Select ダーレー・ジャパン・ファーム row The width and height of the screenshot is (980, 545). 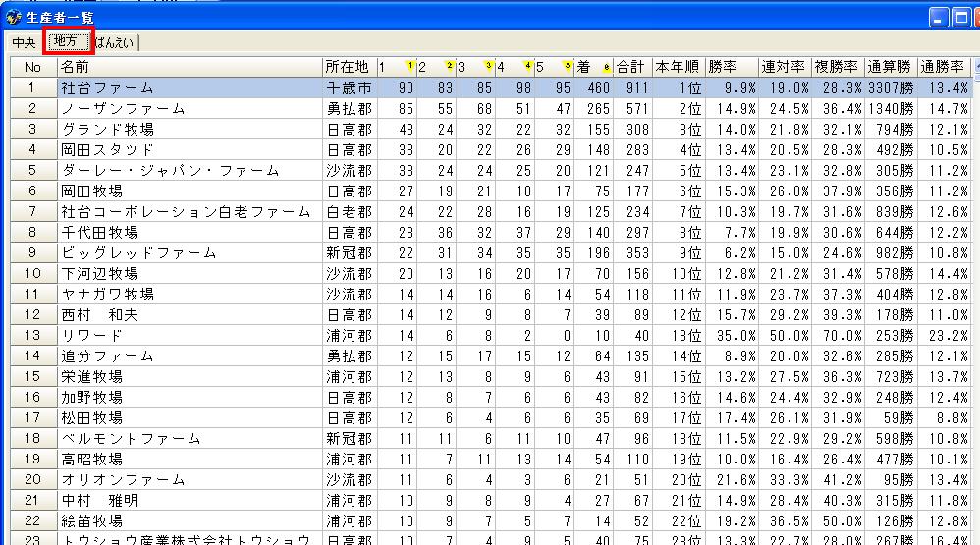(491, 171)
